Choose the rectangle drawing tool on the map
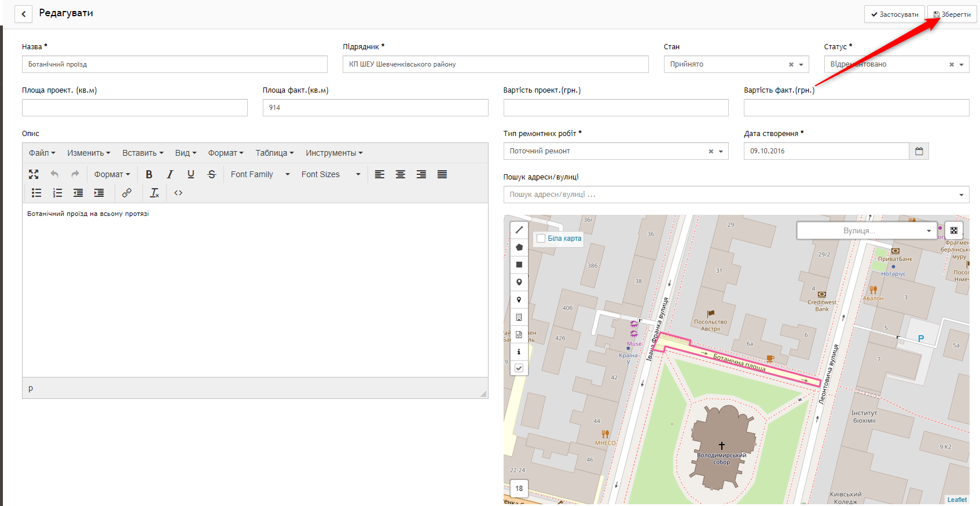980x506 pixels. [x=519, y=265]
